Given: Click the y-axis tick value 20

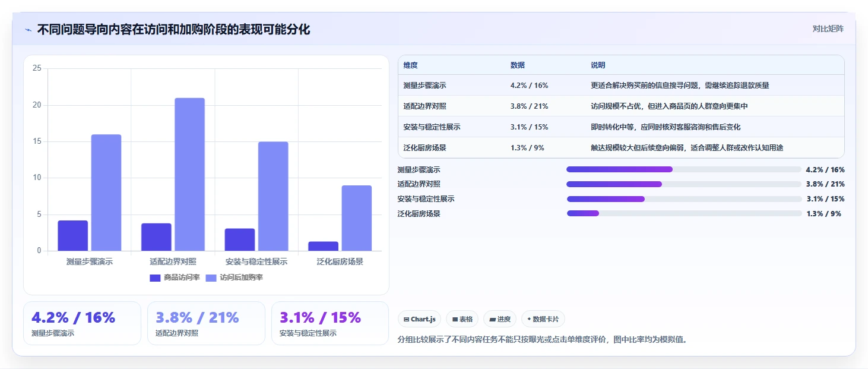Looking at the screenshot, I should click(37, 105).
